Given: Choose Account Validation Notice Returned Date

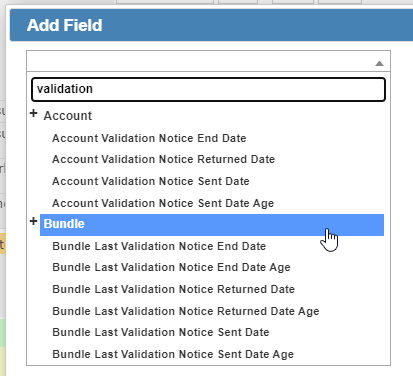Looking at the screenshot, I should point(163,159).
